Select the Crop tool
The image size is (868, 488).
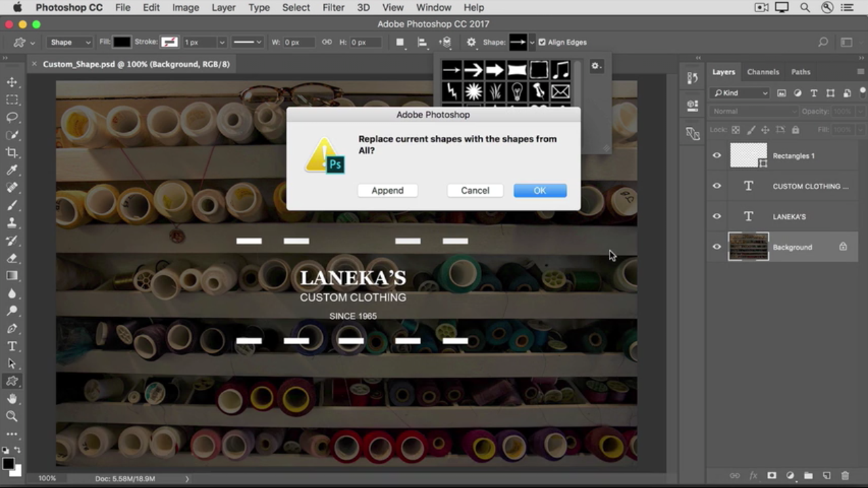[12, 152]
